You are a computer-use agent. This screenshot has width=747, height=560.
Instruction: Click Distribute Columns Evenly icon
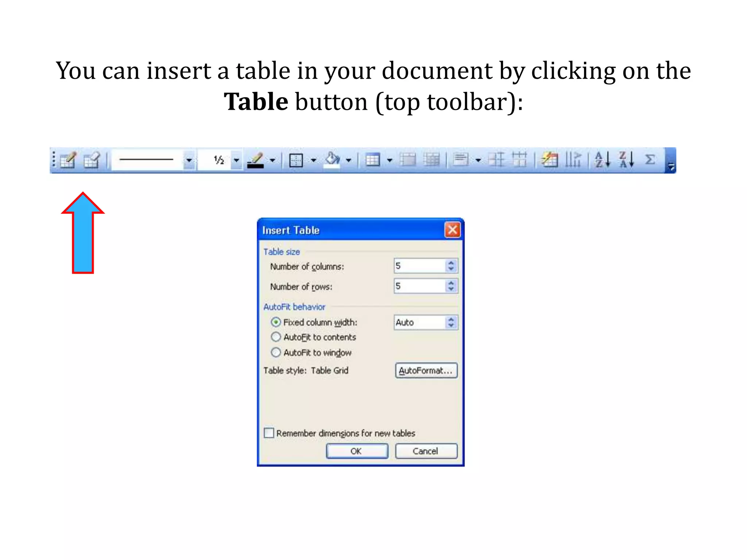(519, 160)
